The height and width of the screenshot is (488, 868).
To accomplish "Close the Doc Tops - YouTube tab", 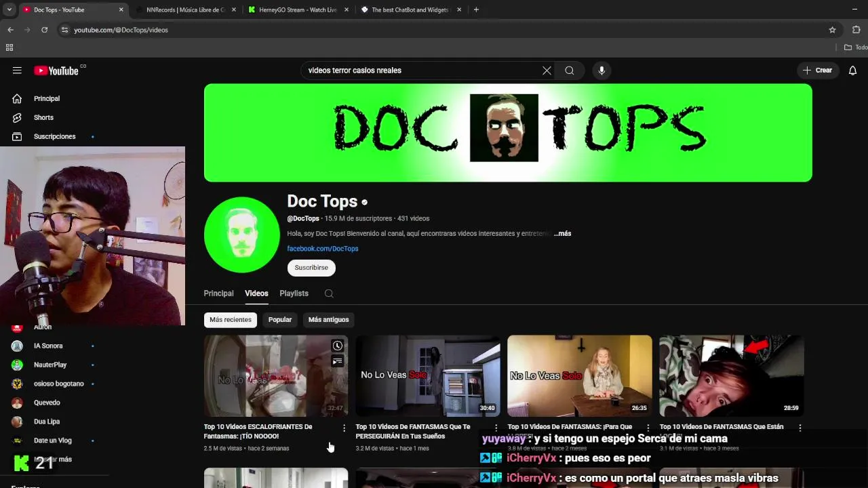I will pyautogui.click(x=121, y=9).
